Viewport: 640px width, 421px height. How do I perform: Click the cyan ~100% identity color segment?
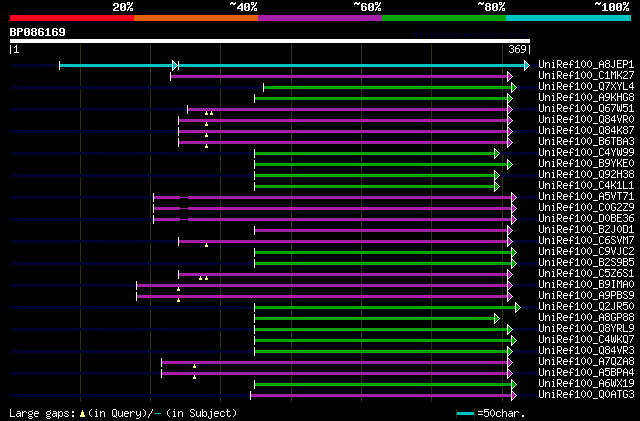pyautogui.click(x=569, y=18)
